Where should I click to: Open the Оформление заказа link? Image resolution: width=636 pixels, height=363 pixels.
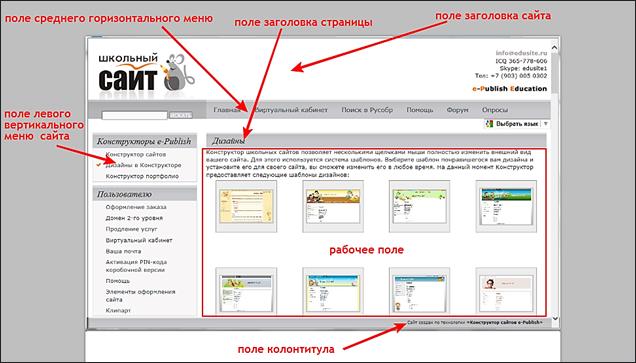click(136, 207)
